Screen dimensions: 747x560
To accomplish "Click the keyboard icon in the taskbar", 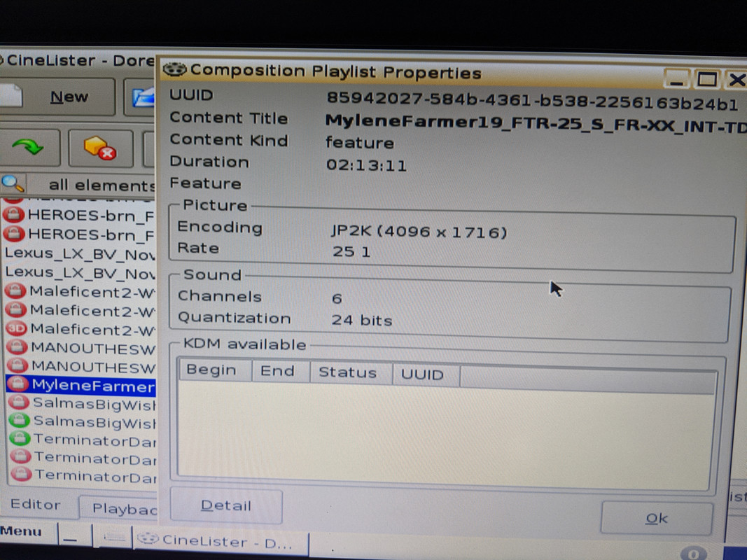I will pyautogui.click(x=114, y=538).
